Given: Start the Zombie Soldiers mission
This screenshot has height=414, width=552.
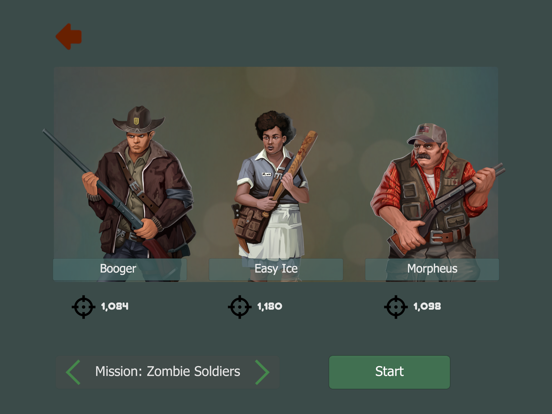Looking at the screenshot, I should 389,372.
